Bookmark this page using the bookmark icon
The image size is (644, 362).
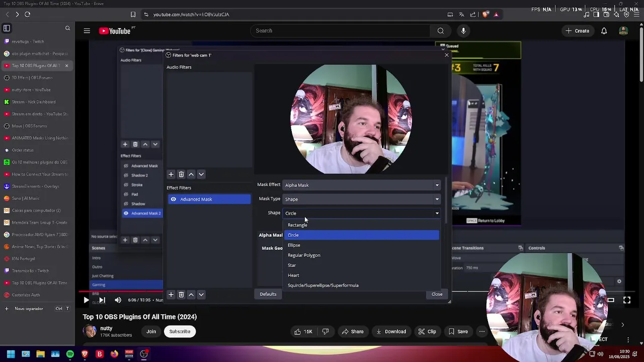[133, 15]
